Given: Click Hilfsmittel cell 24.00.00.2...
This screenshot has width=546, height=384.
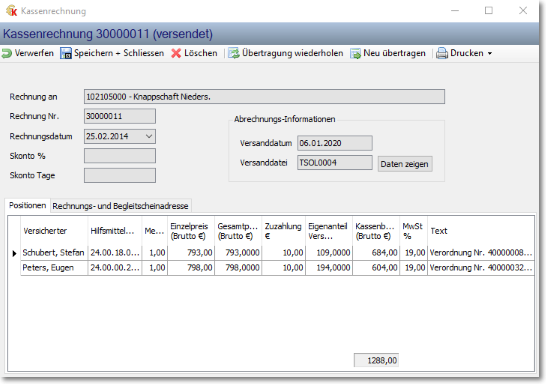Looking at the screenshot, I should [115, 268].
